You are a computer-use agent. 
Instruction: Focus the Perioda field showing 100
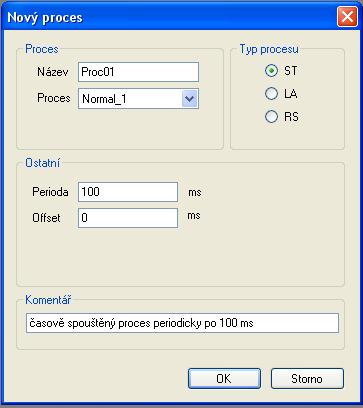pos(128,192)
